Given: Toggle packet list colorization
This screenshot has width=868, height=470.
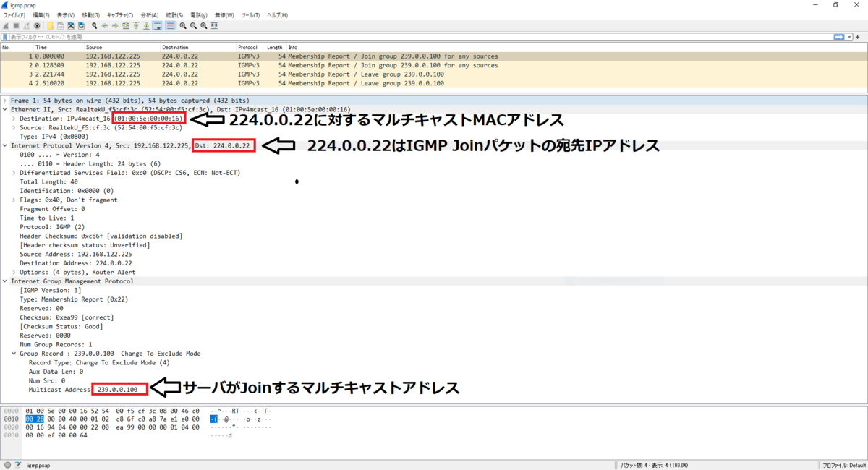Looking at the screenshot, I should point(169,26).
